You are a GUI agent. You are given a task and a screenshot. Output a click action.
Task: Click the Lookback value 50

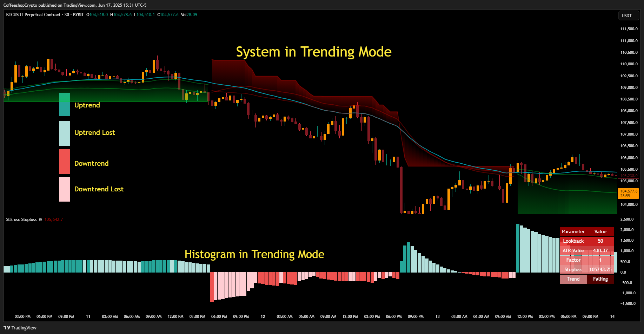[600, 241]
